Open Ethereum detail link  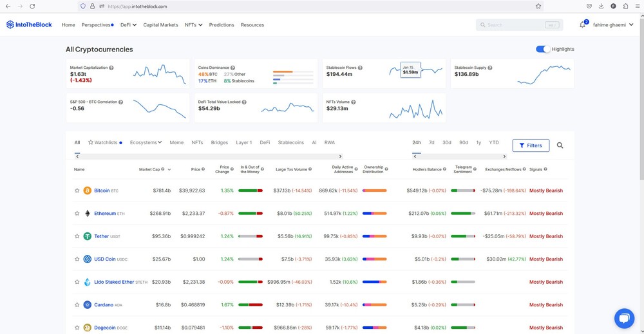coord(105,214)
